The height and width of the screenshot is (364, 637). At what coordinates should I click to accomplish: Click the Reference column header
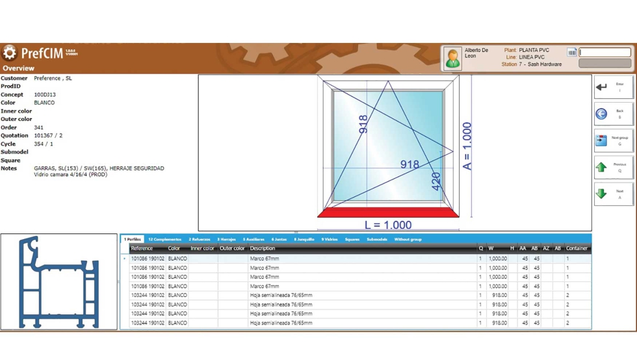click(142, 248)
